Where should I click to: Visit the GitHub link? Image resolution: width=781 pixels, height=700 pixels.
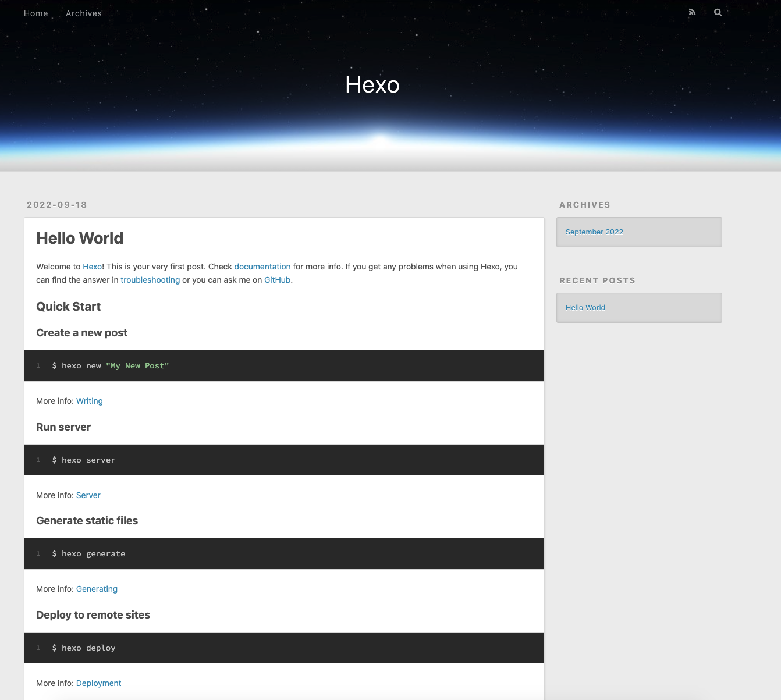tap(277, 280)
